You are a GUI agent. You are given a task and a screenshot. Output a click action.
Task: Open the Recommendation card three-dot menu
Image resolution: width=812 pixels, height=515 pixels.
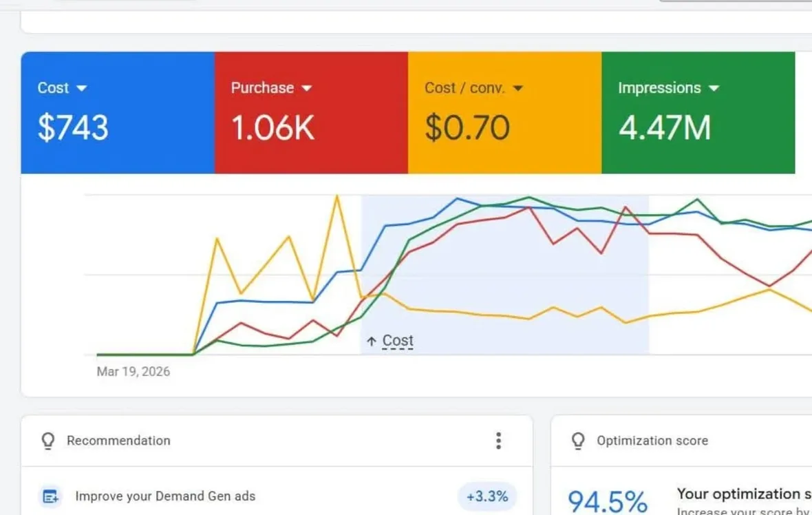coord(498,441)
